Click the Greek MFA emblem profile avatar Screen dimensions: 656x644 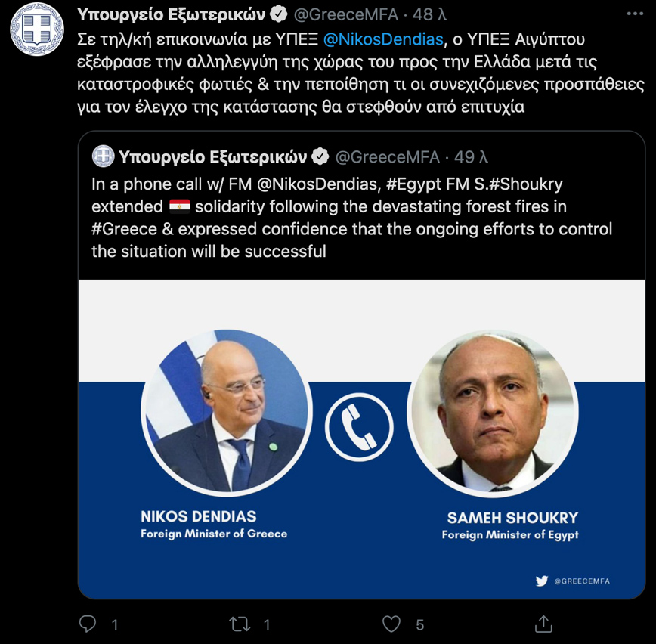click(x=36, y=30)
